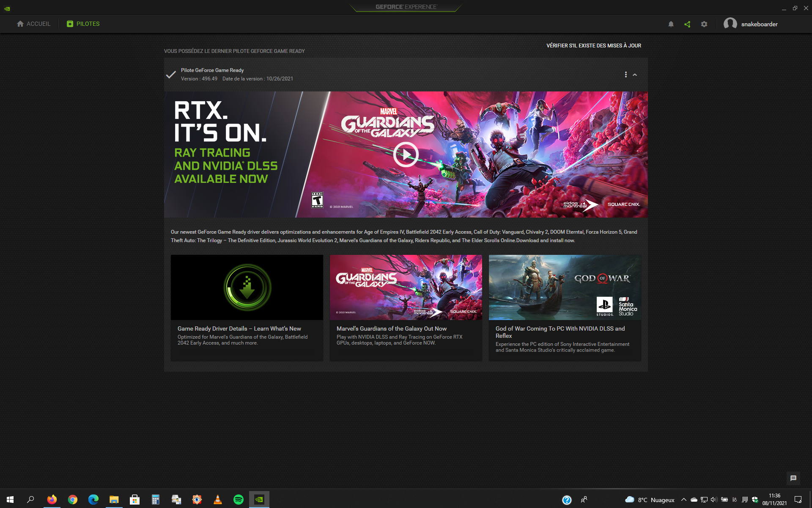Open God of War card image
The width and height of the screenshot is (812, 508).
tap(565, 287)
